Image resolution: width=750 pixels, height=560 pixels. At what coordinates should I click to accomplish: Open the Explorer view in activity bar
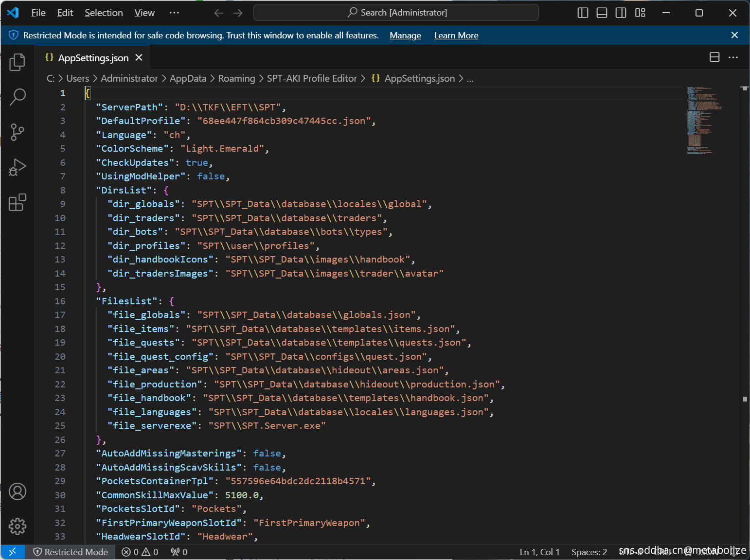pos(18,62)
